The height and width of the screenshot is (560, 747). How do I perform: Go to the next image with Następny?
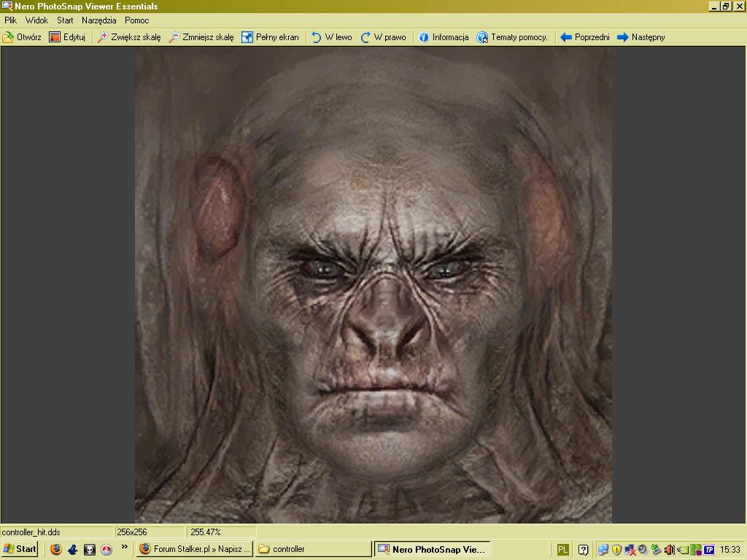tap(640, 37)
